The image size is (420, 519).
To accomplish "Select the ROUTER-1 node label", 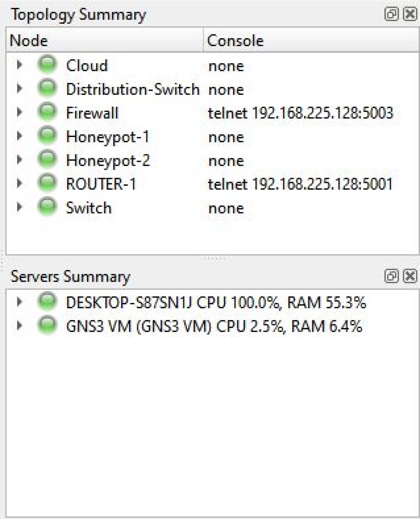I will click(x=101, y=184).
